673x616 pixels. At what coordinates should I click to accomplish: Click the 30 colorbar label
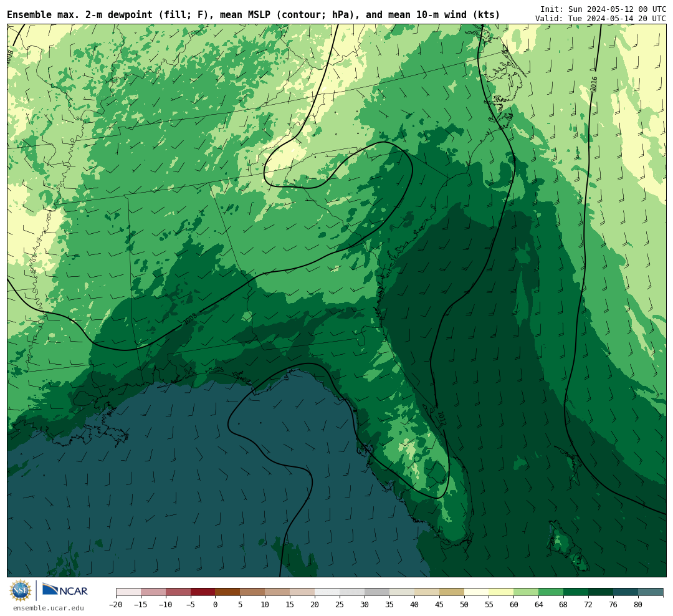point(365,605)
